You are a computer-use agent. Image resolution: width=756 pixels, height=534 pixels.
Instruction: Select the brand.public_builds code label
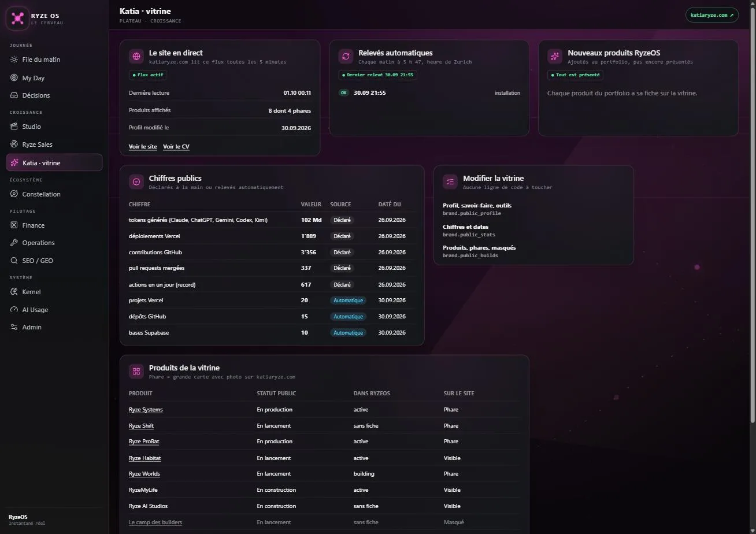470,255
